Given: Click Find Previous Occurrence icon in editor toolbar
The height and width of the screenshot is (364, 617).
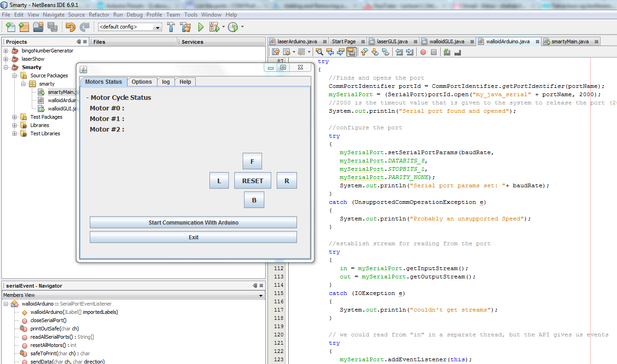Looking at the screenshot, I should pyautogui.click(x=330, y=52).
